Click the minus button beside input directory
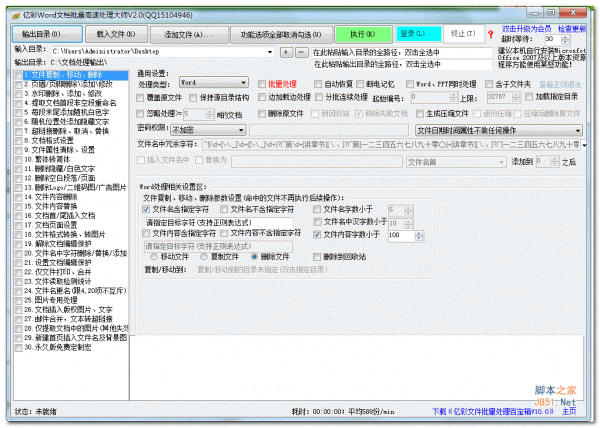This screenshot has height=428, width=600. click(302, 52)
